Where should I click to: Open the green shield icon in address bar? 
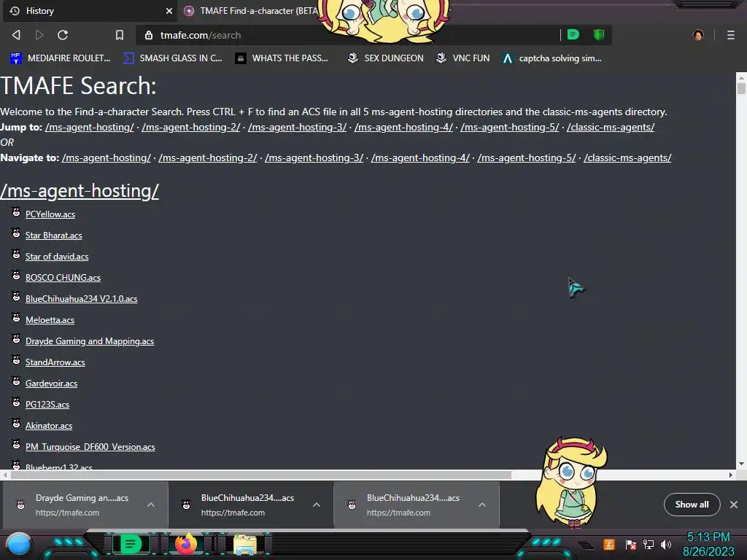pos(599,35)
